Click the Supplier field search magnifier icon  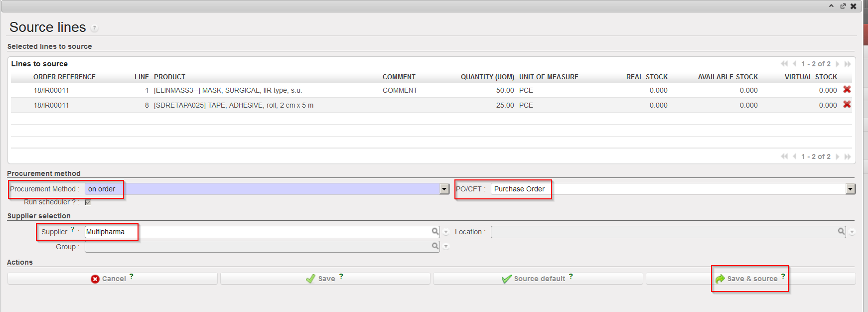pos(435,231)
